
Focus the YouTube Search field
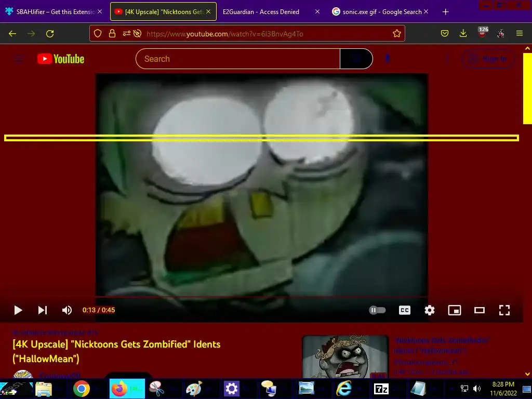238,59
